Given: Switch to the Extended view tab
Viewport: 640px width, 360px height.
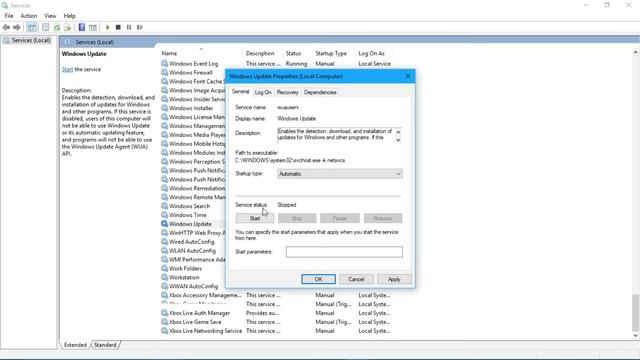Looking at the screenshot, I should [76, 345].
